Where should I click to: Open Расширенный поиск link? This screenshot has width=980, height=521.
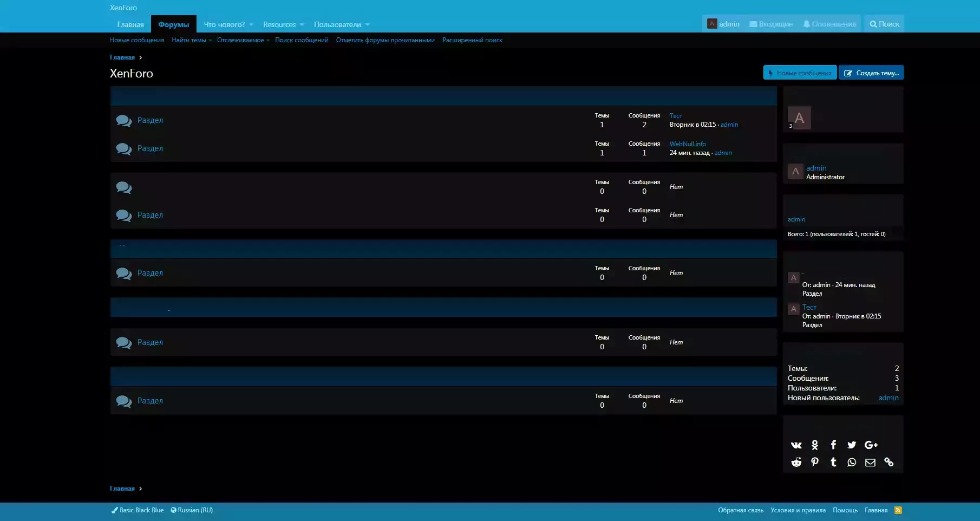472,40
